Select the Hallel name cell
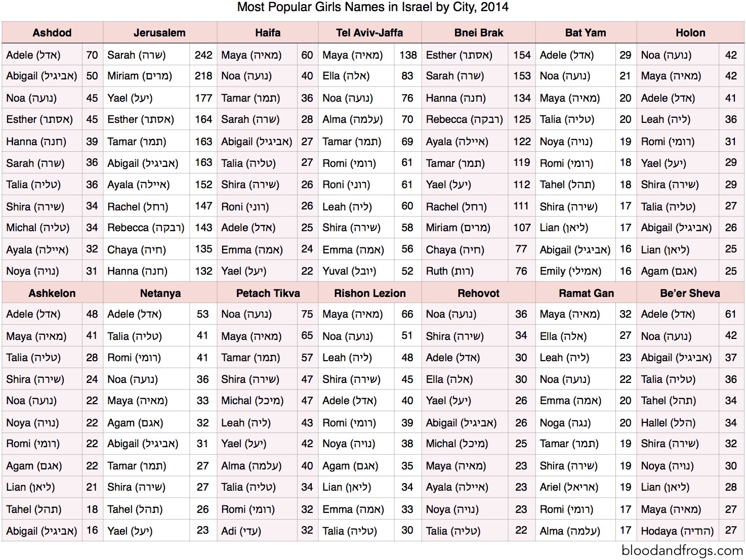Screen dimensions: 746x560 pos(668,423)
